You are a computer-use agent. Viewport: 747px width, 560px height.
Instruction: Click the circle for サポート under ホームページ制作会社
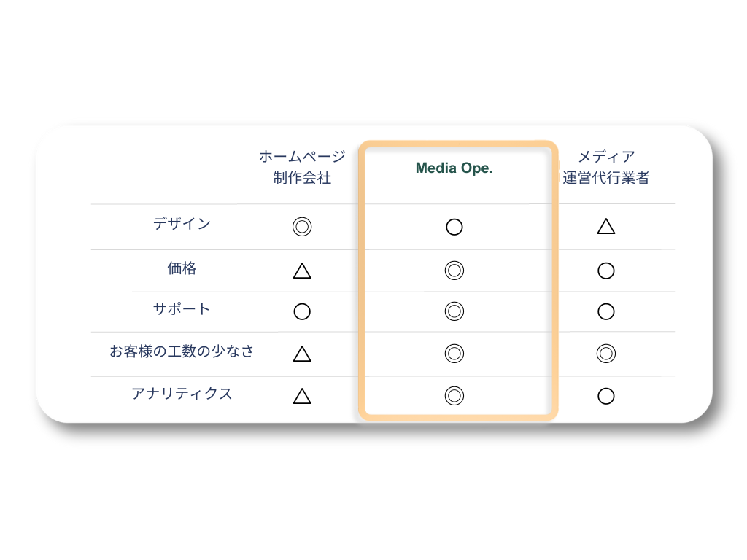pos(302,311)
